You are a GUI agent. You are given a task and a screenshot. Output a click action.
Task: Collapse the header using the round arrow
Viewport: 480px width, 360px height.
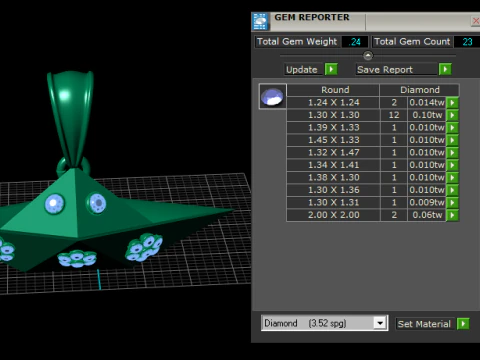tap(368, 55)
